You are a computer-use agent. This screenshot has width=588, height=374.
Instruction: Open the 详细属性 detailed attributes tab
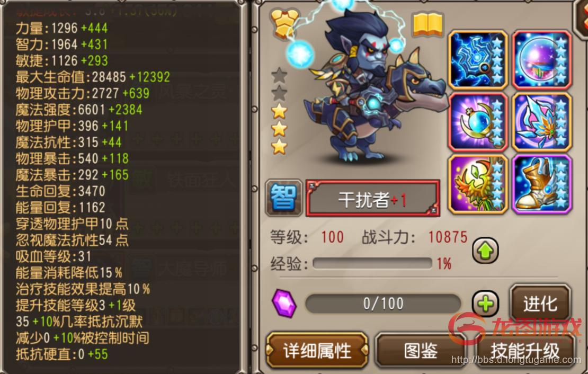pos(317,350)
